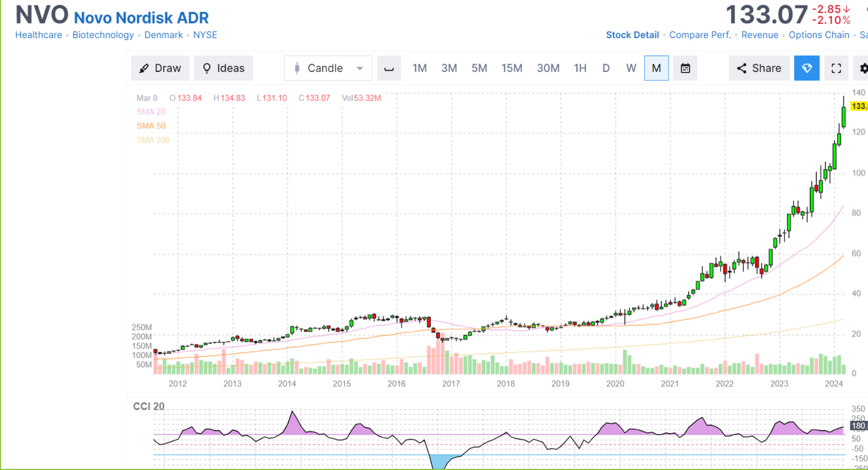Open the Candle chart type dropdown
This screenshot has width=868, height=470.
[328, 68]
